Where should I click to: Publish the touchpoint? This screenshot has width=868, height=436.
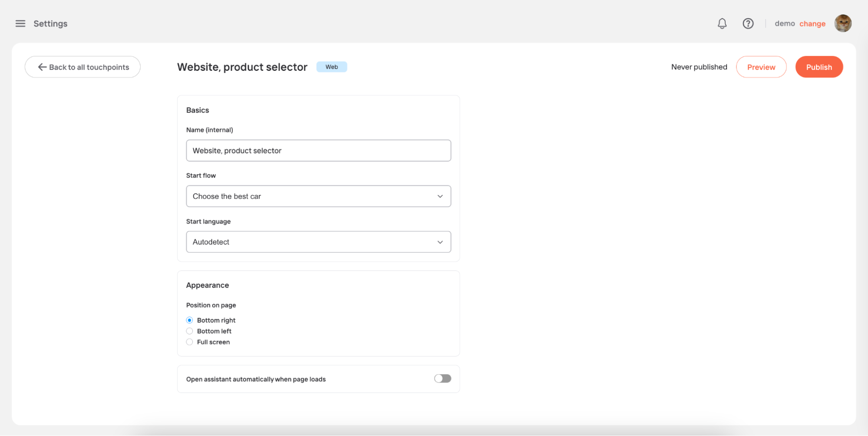(819, 67)
